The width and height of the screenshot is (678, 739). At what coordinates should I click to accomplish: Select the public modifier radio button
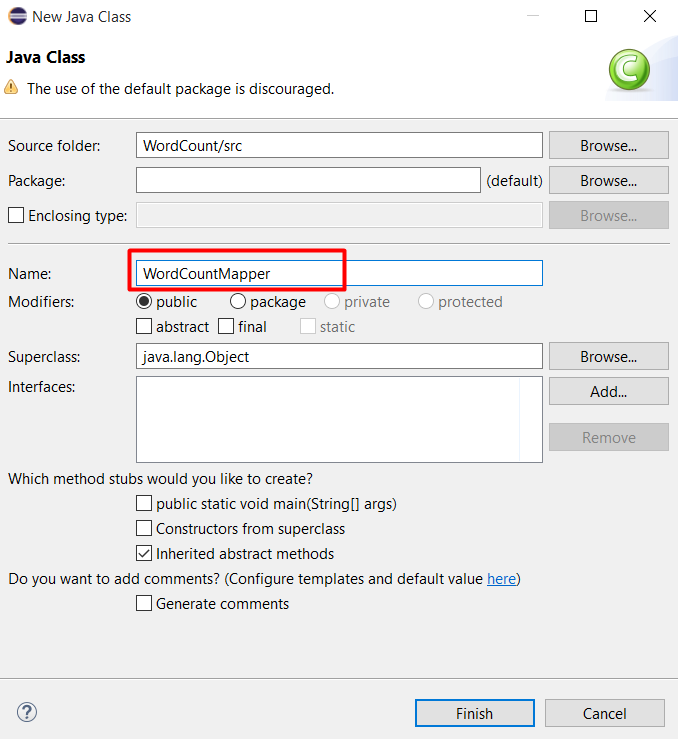tap(144, 301)
